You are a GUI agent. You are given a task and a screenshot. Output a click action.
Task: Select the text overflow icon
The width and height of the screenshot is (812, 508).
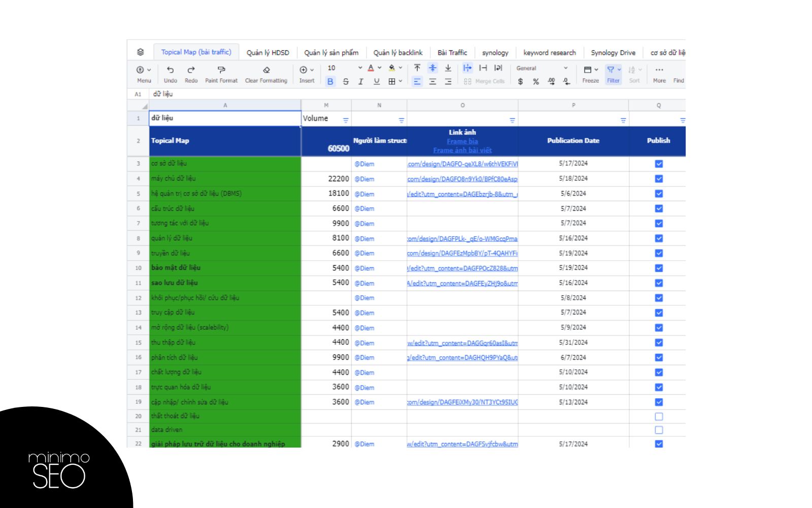tap(467, 68)
